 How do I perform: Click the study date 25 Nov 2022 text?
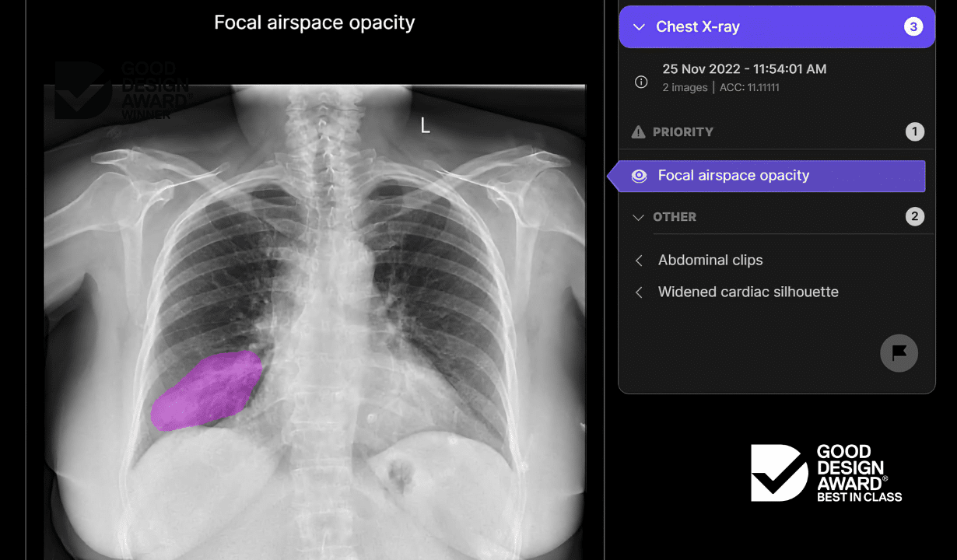(744, 69)
